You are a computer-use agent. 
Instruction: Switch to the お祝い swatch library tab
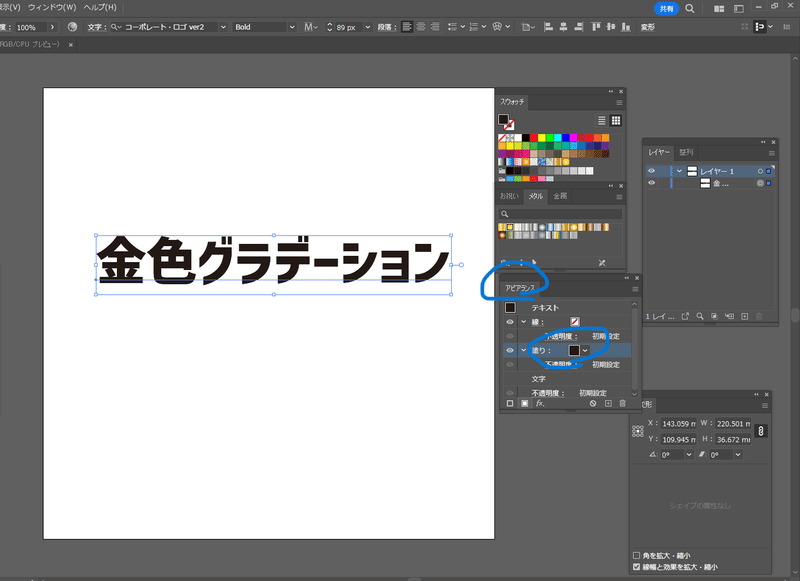click(509, 196)
